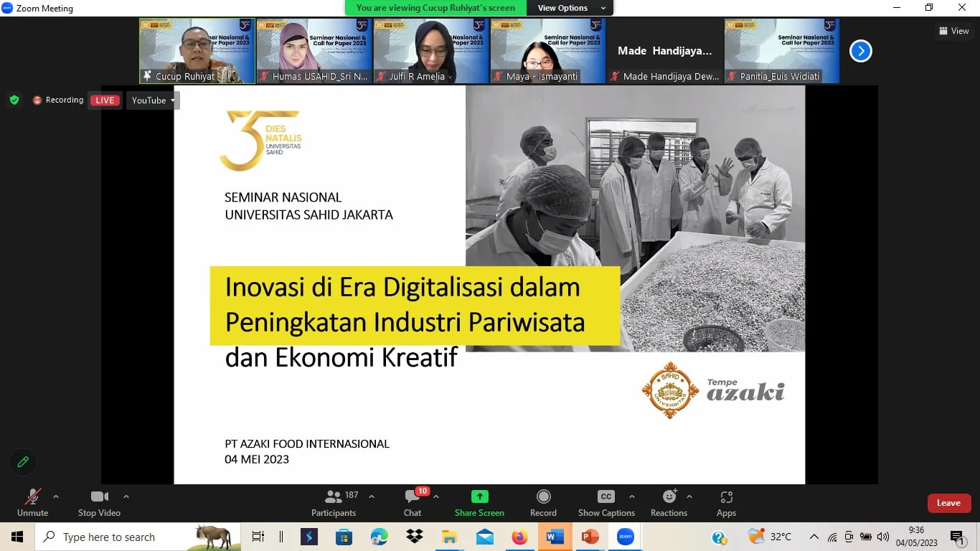Expand participants options caret
980x551 pixels.
tap(372, 496)
